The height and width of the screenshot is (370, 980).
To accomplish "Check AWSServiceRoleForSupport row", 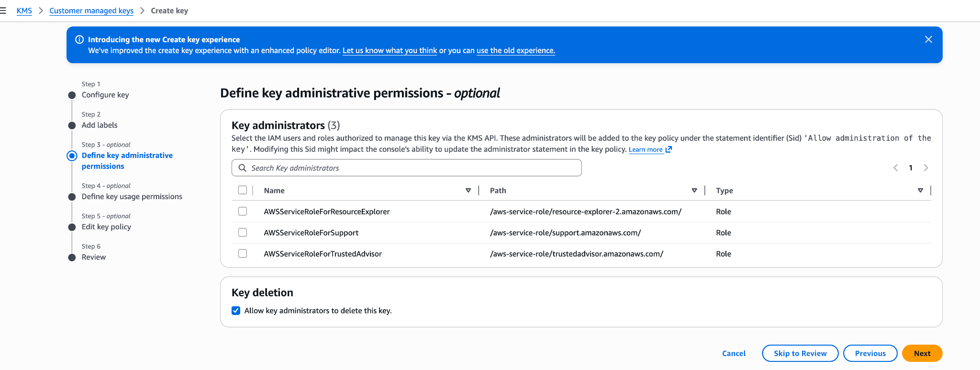I will pos(243,232).
